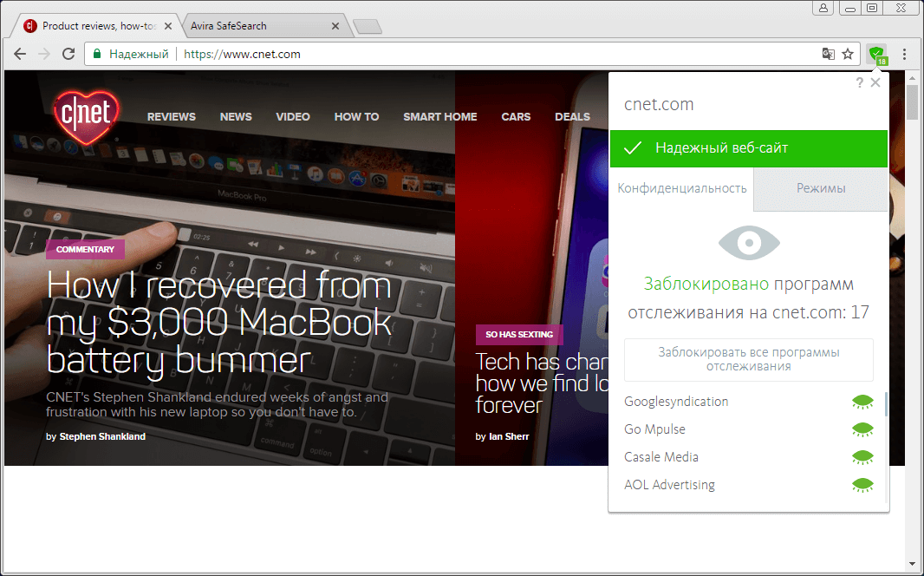The image size is (924, 576).
Task: Open SMART HOME in CNET navigation
Action: (x=440, y=117)
